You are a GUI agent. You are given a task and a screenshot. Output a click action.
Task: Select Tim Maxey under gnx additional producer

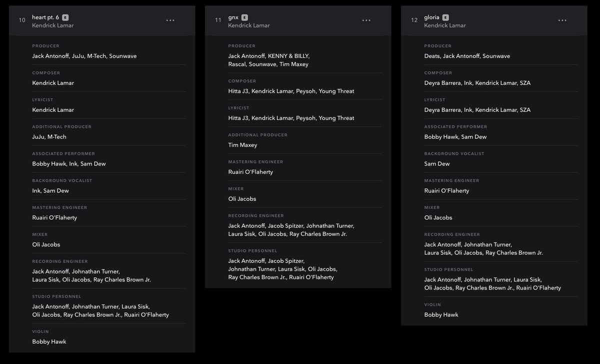pos(242,145)
